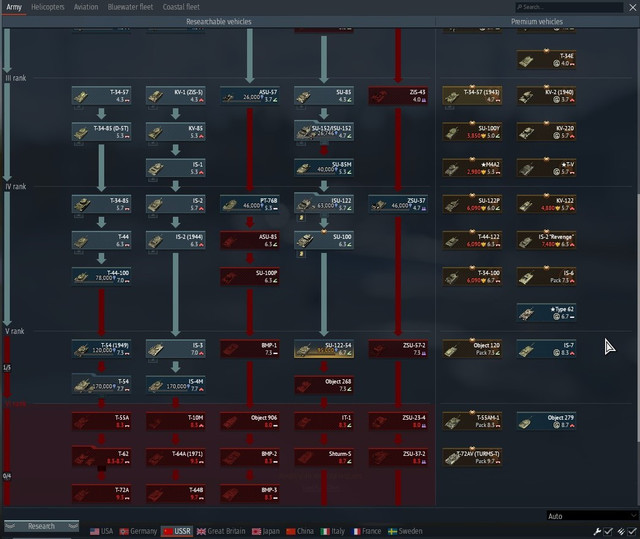
Task: Select premium KV-220 vehicle card
Action: click(546, 132)
